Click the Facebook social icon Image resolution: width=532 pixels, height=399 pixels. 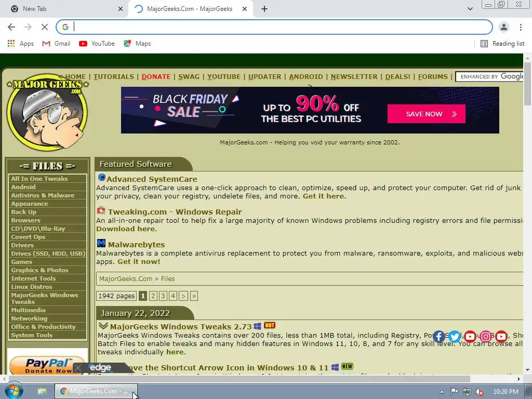point(438,337)
